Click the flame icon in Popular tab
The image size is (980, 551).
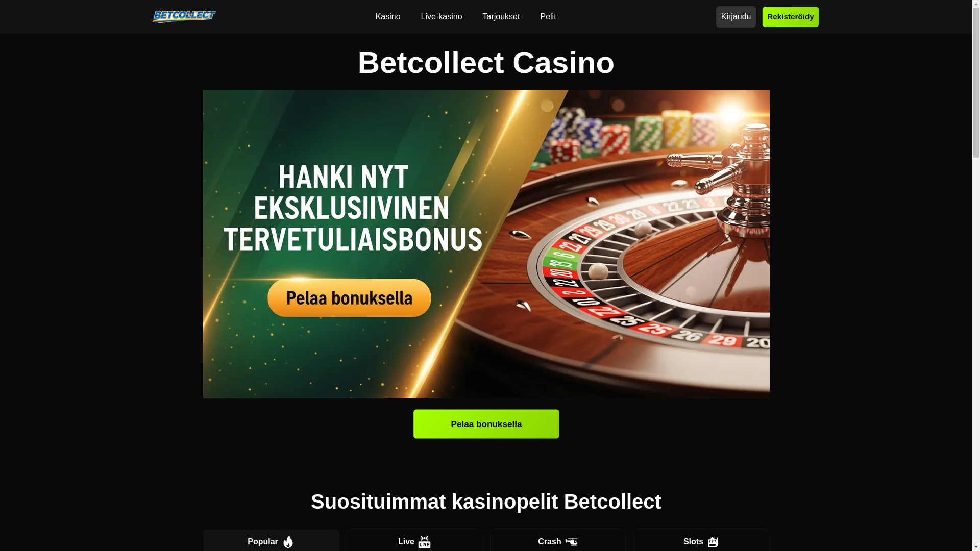[x=288, y=541]
